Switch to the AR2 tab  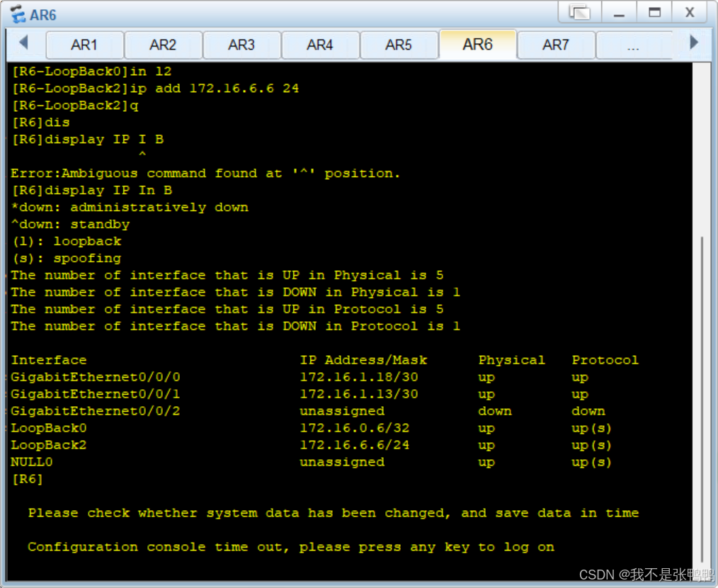(x=164, y=45)
